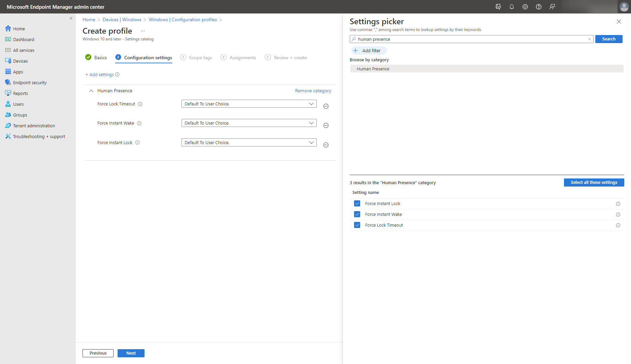
Task: Select the Configuration settings step
Action: [x=144, y=58]
